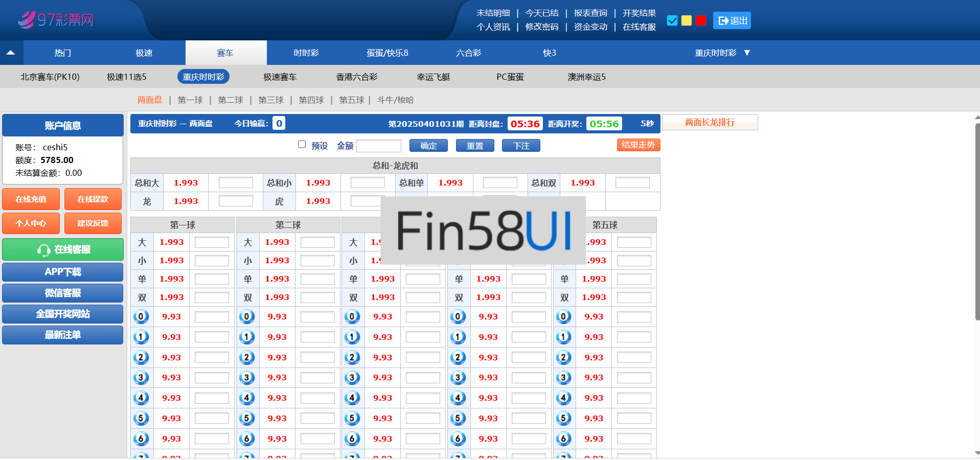This screenshot has width=980, height=460.
Task: Enable the 预设 checkbox
Action: [x=302, y=145]
